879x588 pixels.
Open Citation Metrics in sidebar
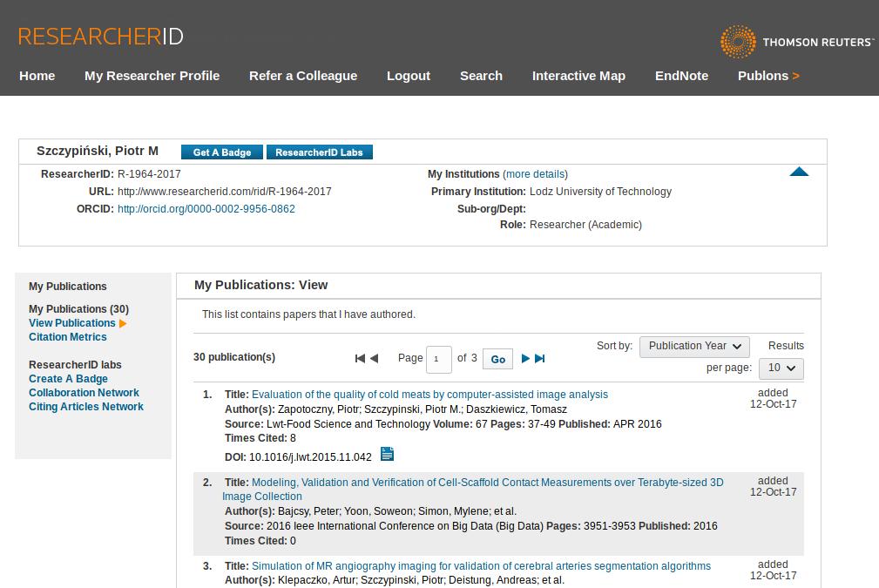(x=68, y=337)
